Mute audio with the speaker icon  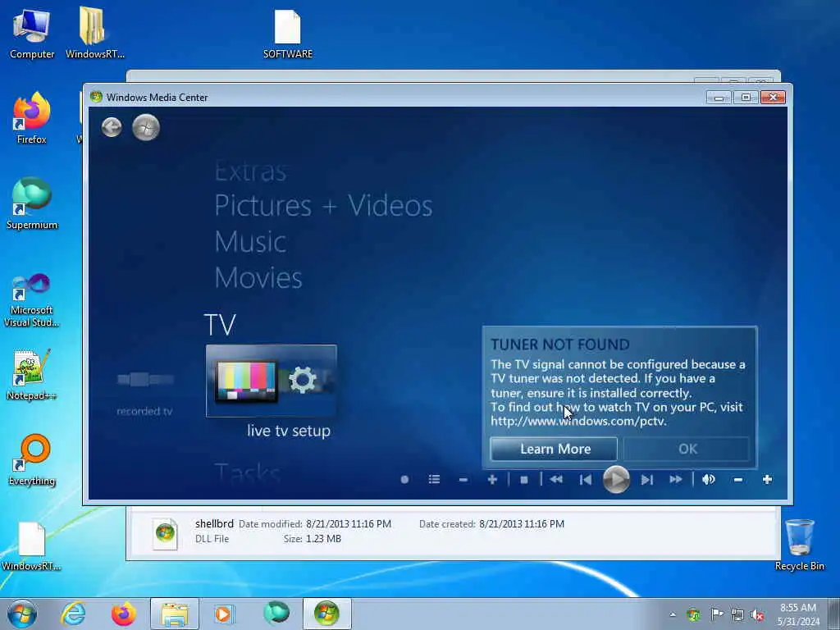(708, 479)
